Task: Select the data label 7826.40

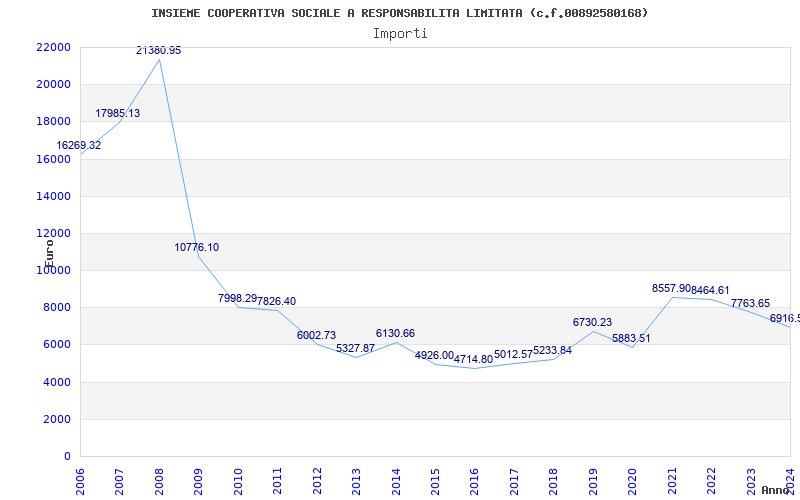Action: point(277,302)
